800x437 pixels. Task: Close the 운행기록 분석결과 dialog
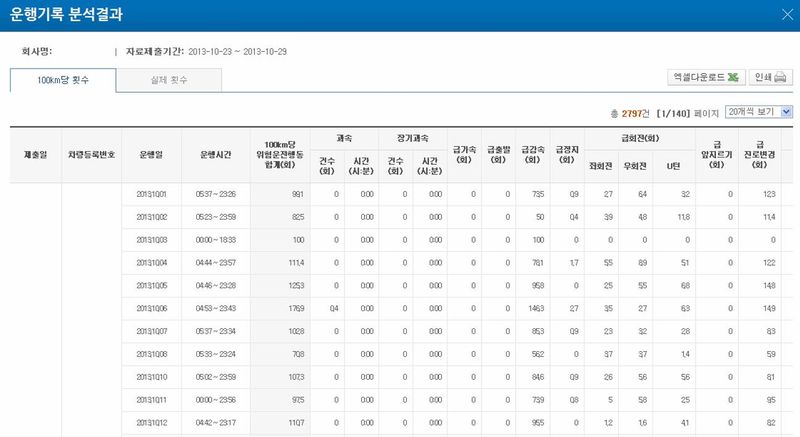pyautogui.click(x=787, y=15)
